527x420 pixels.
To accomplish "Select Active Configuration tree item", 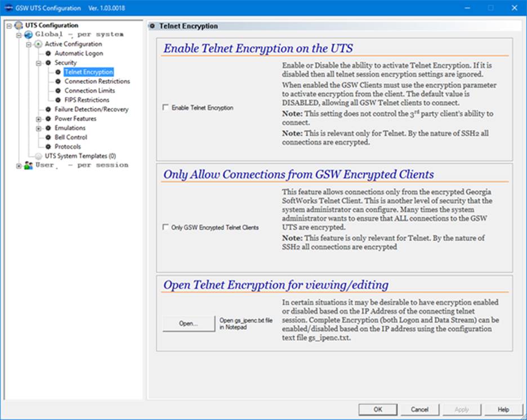I will [73, 44].
